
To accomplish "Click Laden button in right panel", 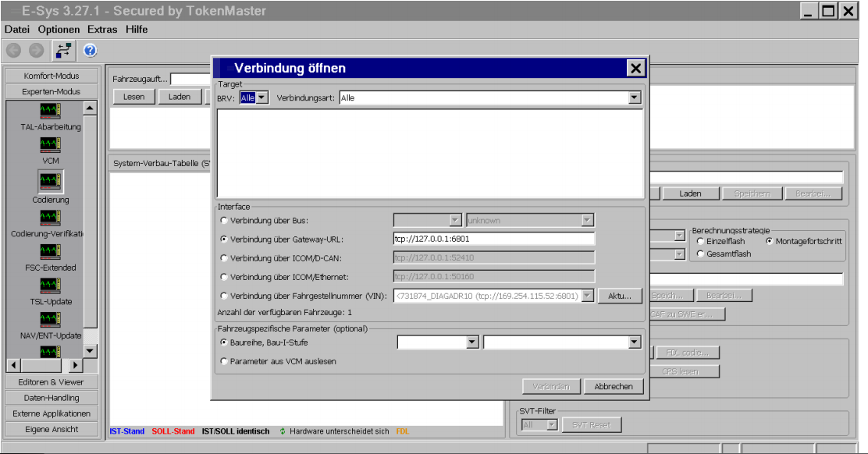I will tap(690, 193).
